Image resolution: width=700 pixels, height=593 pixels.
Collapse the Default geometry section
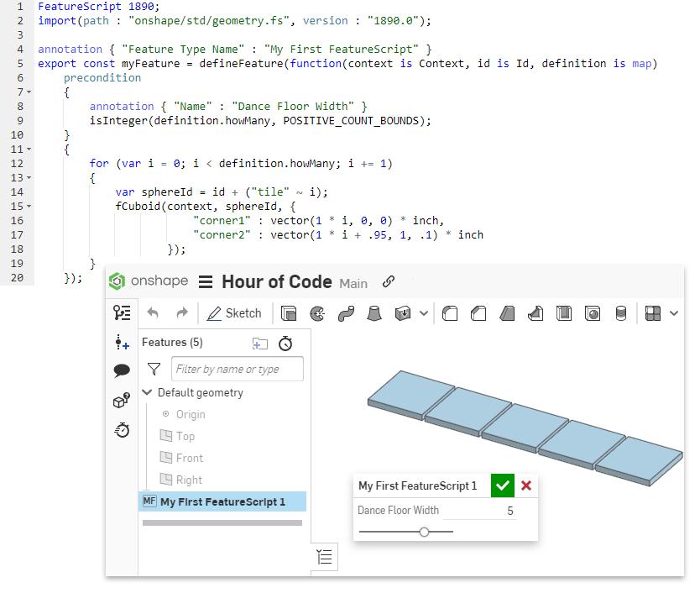(147, 392)
